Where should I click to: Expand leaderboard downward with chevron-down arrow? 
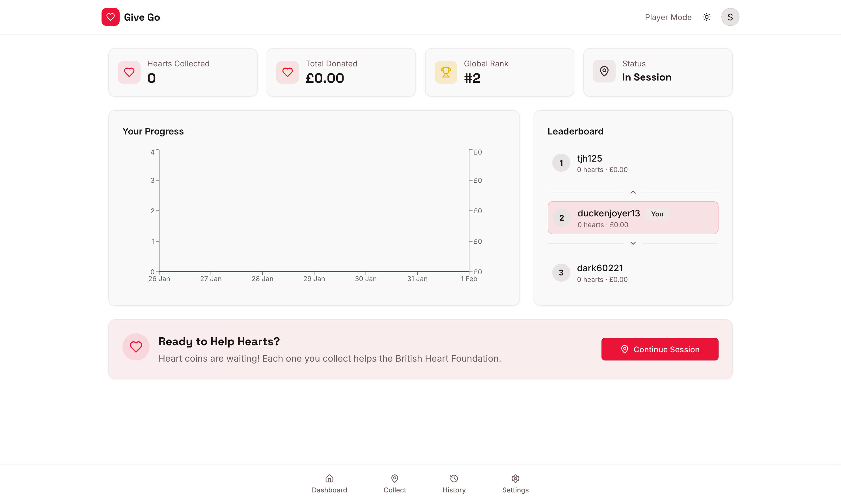coord(633,243)
